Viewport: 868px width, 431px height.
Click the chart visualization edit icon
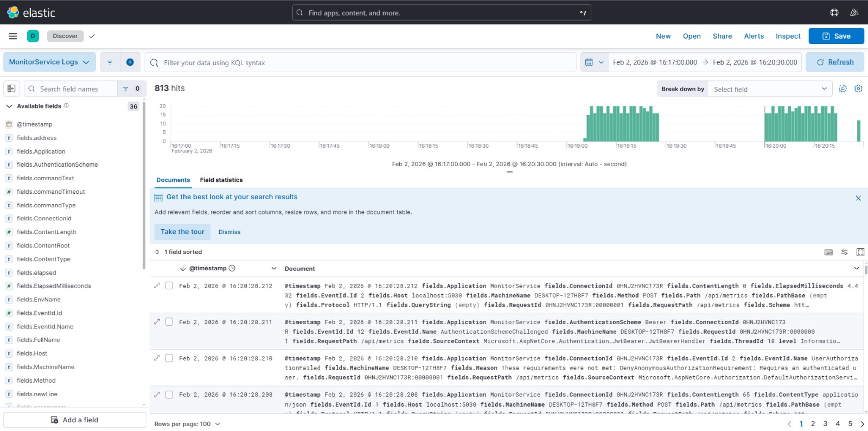tap(843, 88)
